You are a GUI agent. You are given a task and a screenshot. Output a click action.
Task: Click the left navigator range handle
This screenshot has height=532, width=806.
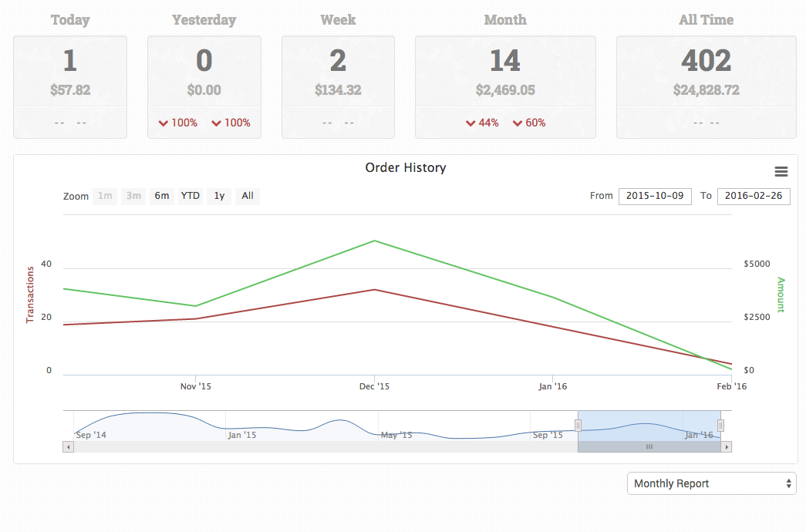tap(578, 425)
